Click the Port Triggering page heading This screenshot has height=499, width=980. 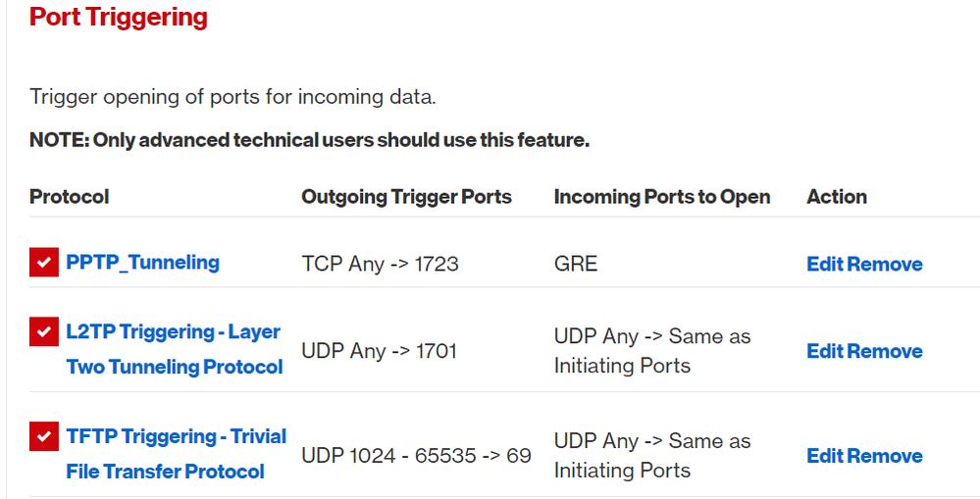119,18
